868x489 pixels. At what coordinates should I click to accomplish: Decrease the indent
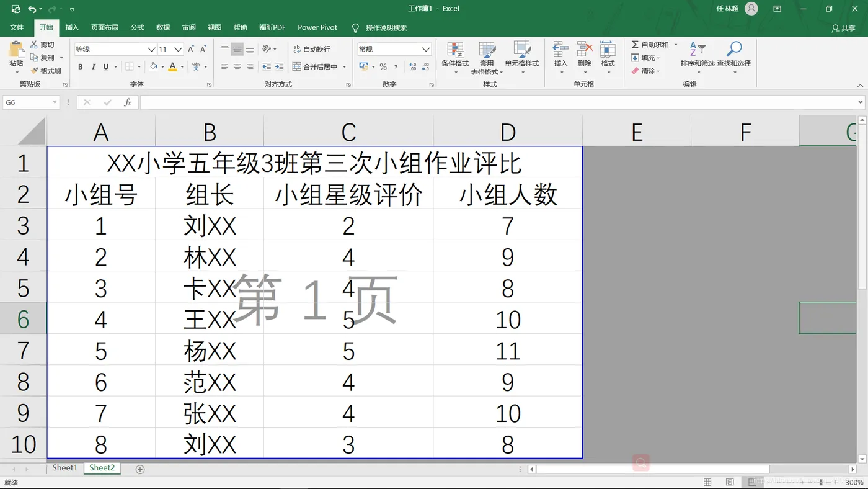point(267,67)
